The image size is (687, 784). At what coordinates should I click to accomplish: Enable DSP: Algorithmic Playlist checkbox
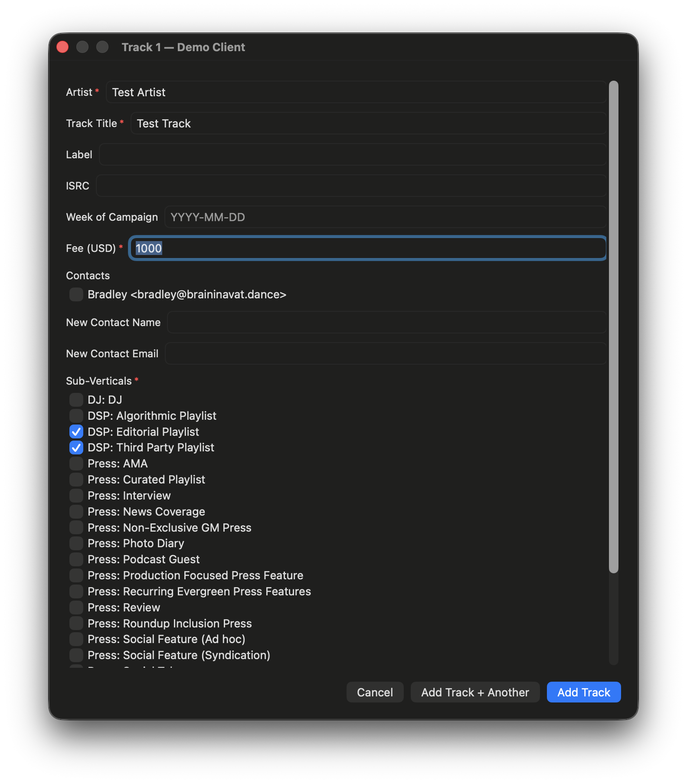click(76, 416)
